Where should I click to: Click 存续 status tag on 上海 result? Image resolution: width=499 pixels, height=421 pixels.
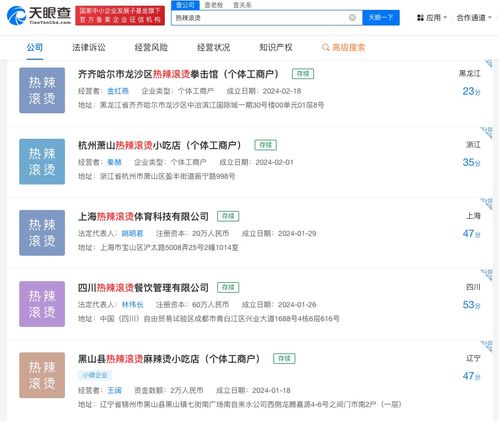point(228,216)
